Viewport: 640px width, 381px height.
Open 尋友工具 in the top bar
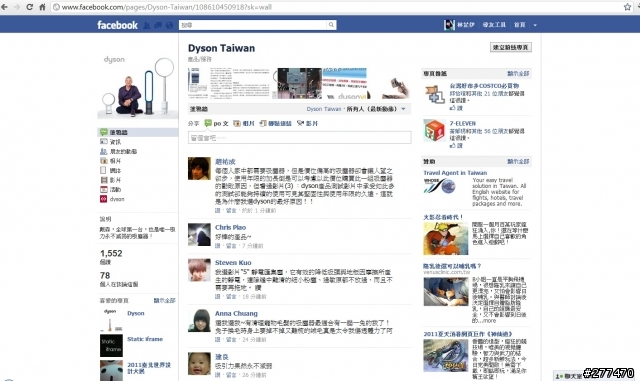(x=494, y=25)
